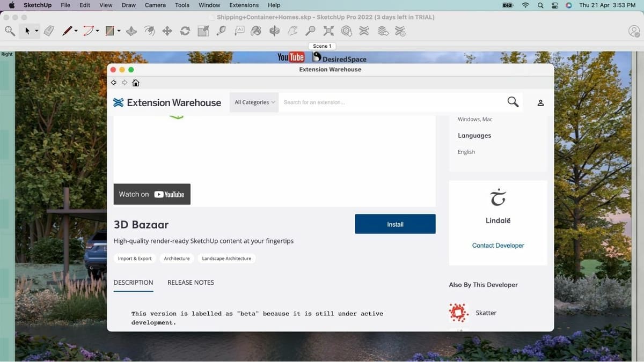The height and width of the screenshot is (362, 644).
Task: Open the Skatter extension link
Action: pos(486,313)
